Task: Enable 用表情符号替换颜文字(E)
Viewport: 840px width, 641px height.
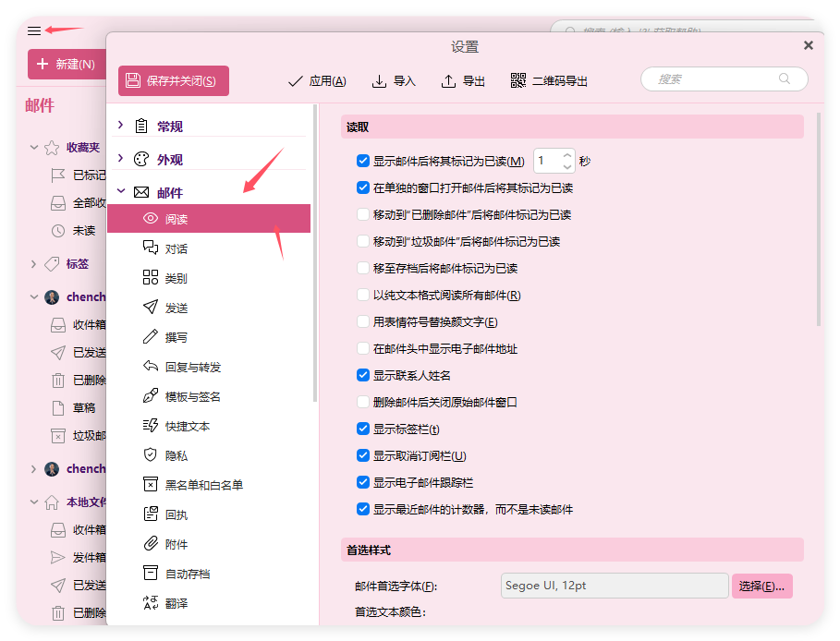Action: tap(362, 321)
